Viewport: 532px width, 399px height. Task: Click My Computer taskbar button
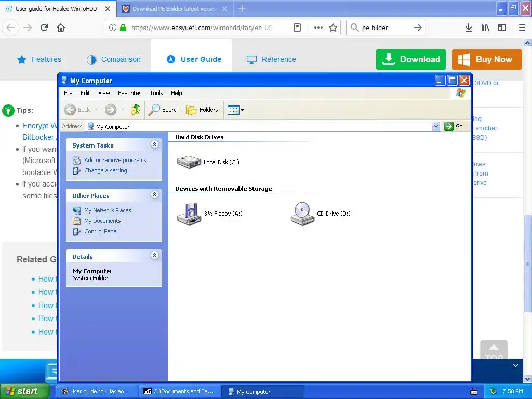pyautogui.click(x=262, y=392)
